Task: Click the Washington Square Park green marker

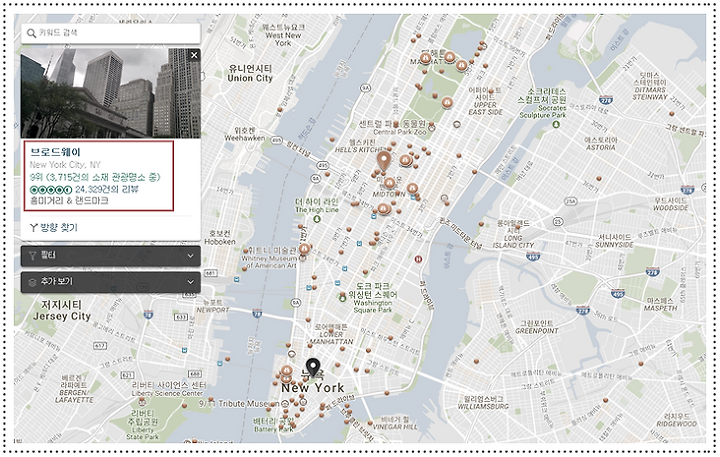Action: [343, 298]
